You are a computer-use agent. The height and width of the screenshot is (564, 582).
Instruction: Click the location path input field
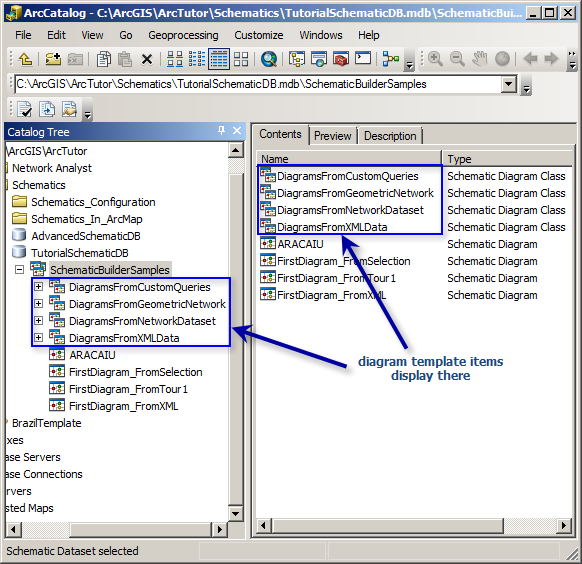coord(258,84)
